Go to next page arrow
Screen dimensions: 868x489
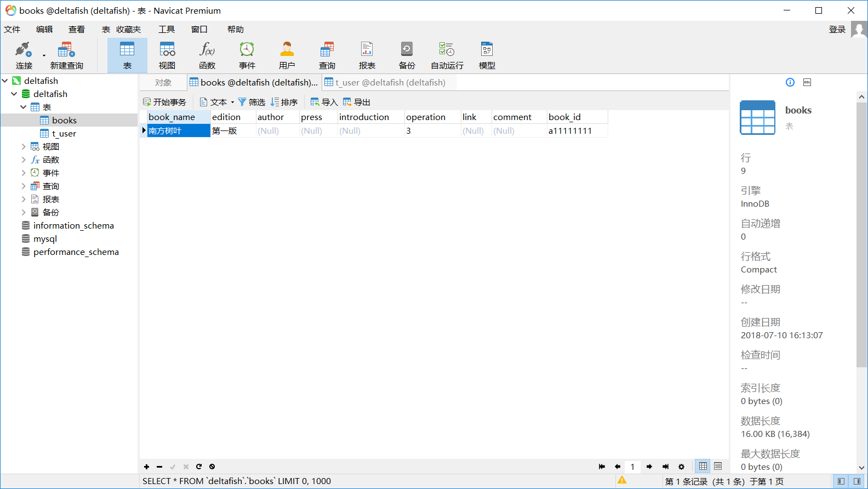tap(649, 467)
